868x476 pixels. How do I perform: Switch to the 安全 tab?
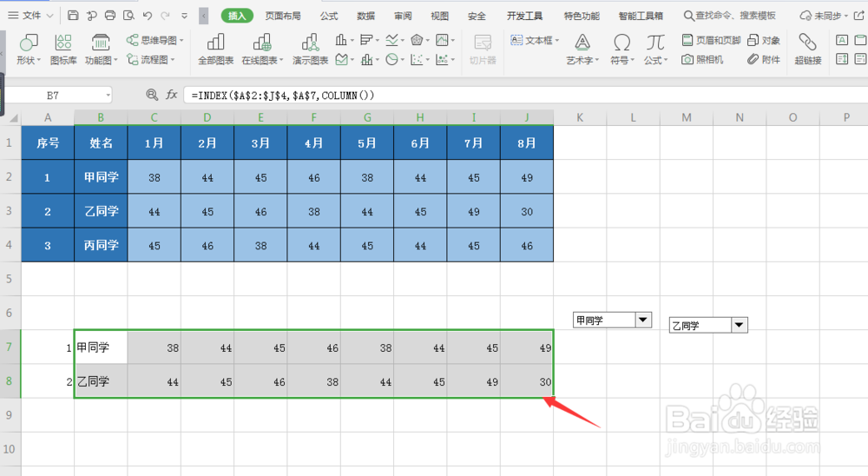tap(476, 16)
